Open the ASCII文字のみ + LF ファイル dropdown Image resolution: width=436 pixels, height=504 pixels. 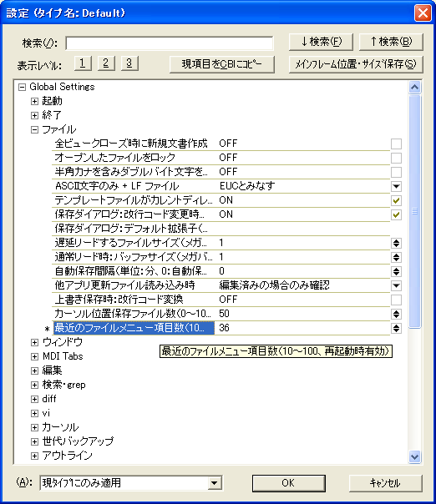(x=396, y=186)
